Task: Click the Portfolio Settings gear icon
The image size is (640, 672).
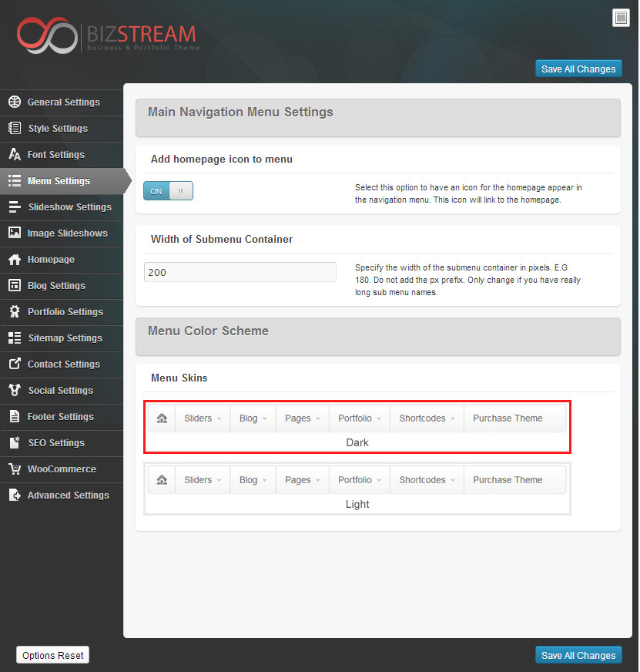Action: pyautogui.click(x=14, y=311)
